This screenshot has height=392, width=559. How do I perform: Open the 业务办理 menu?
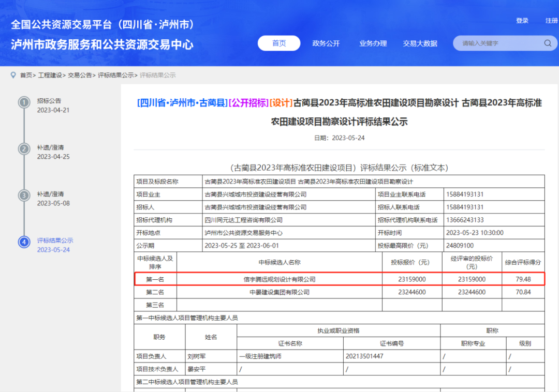373,43
